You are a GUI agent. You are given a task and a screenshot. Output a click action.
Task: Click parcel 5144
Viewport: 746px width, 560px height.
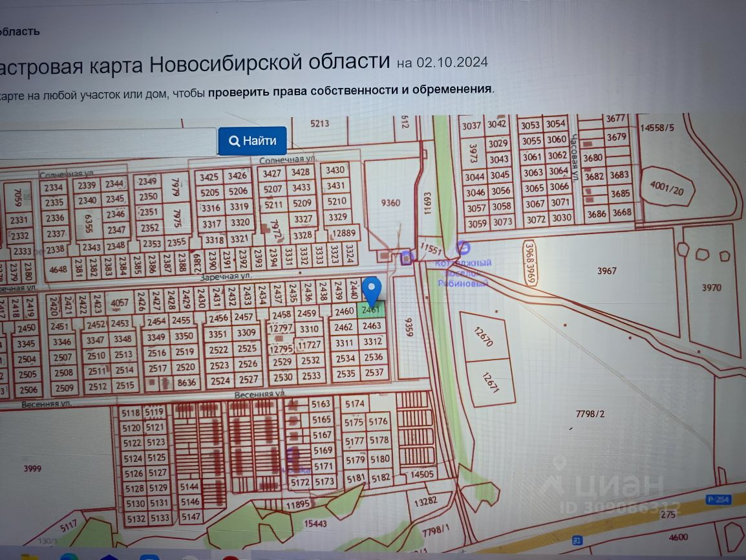189,486
